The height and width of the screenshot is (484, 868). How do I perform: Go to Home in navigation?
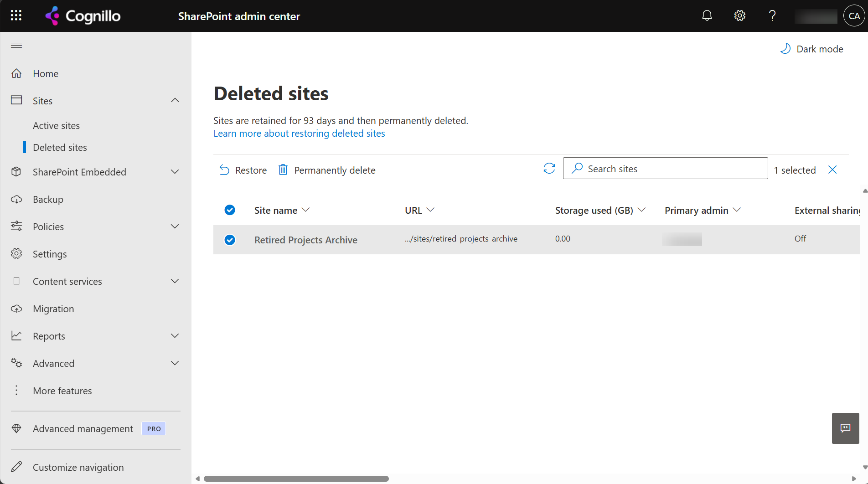tap(46, 73)
